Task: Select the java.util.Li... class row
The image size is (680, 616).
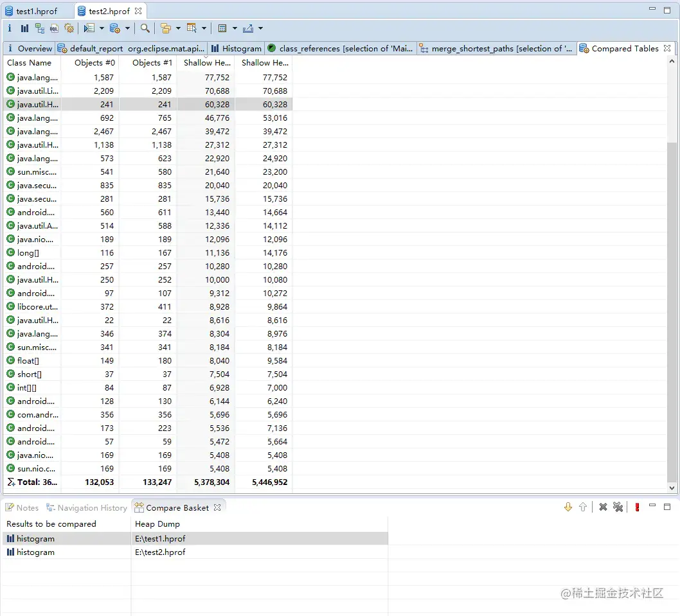Action: pos(147,91)
